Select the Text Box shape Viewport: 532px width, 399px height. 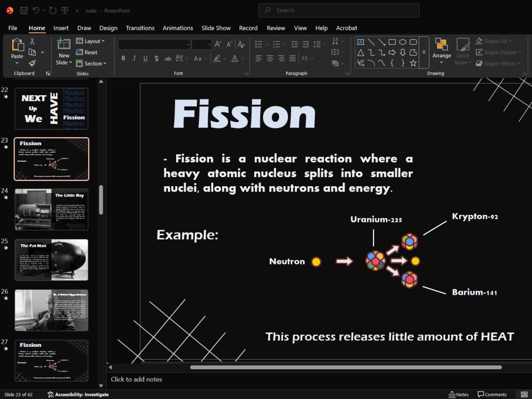click(x=361, y=42)
